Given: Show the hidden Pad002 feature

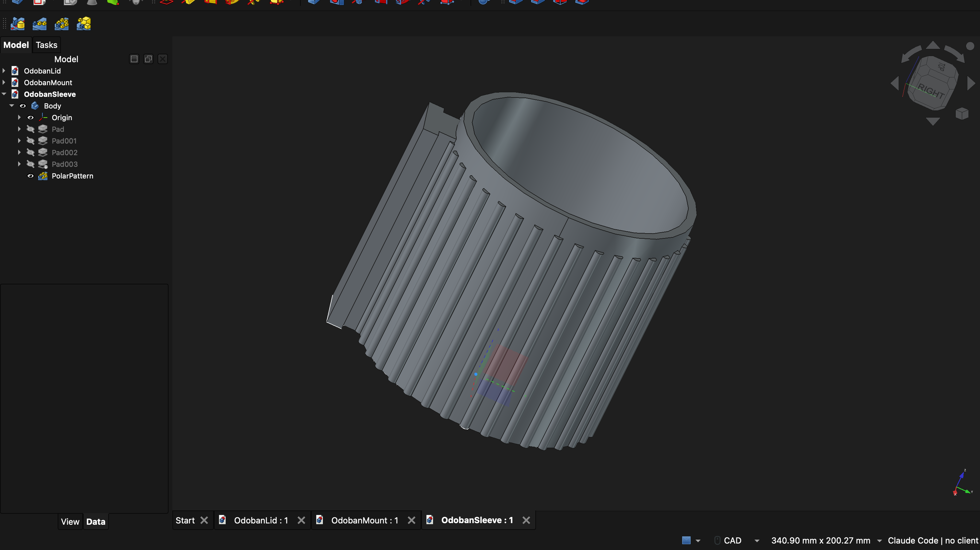Looking at the screenshot, I should [30, 153].
